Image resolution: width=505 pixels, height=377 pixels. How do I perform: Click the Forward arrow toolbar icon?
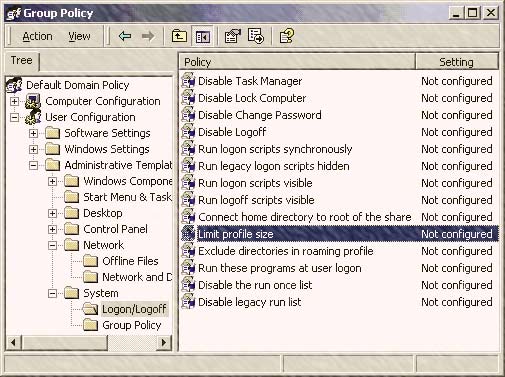148,36
